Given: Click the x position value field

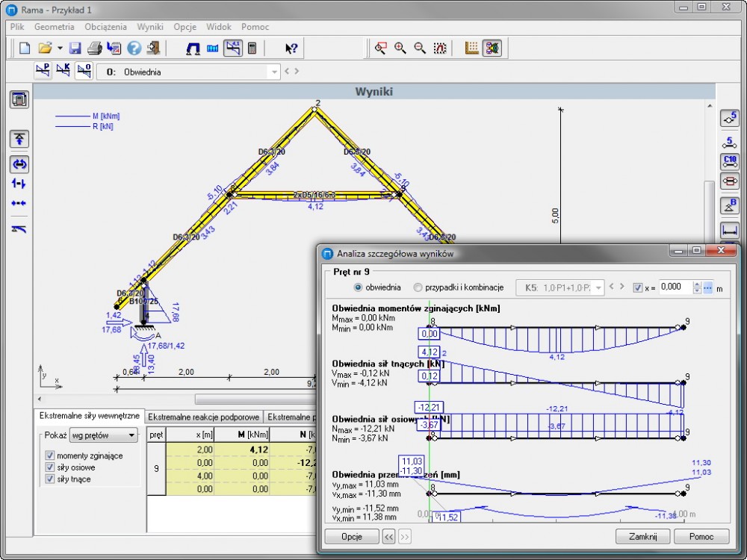Looking at the screenshot, I should [675, 287].
